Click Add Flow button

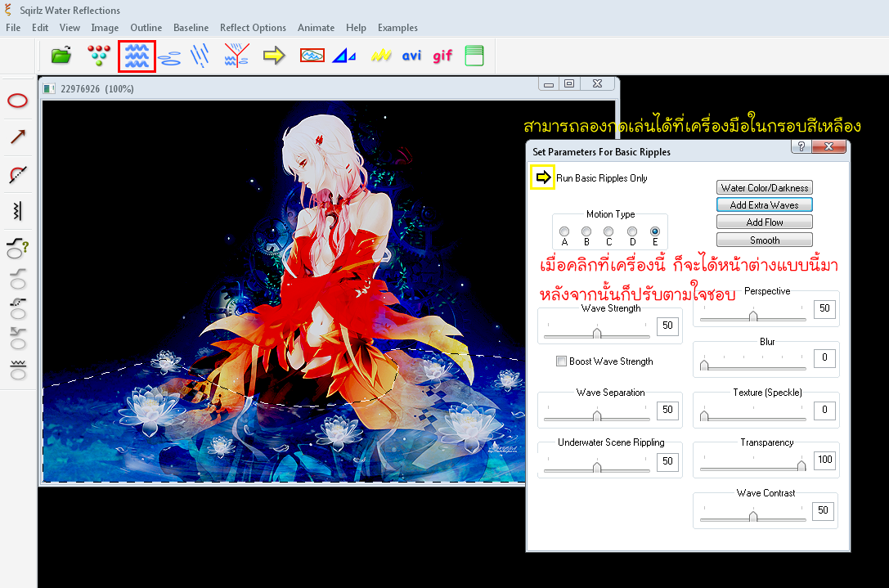coord(764,222)
